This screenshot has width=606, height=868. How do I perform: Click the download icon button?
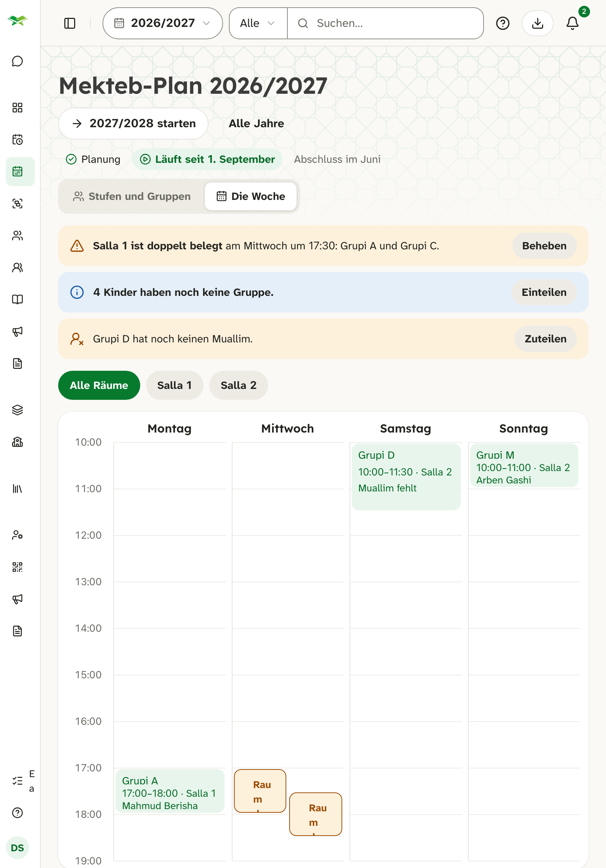coord(537,23)
